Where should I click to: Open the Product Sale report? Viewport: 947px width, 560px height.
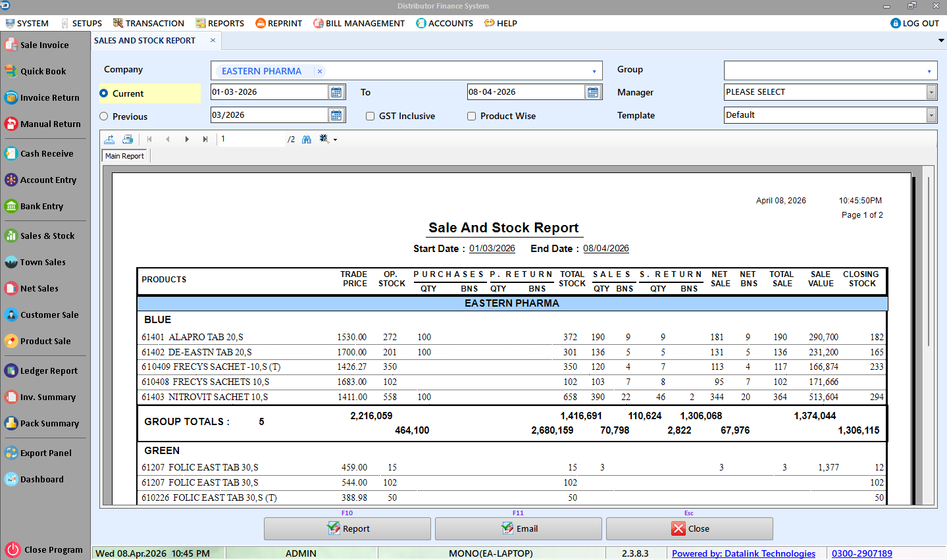coord(38,341)
